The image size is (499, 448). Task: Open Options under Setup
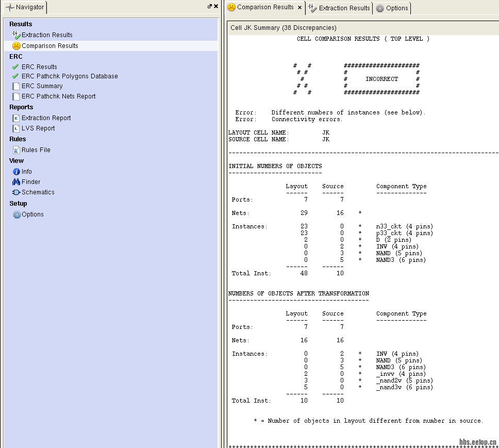point(32,214)
